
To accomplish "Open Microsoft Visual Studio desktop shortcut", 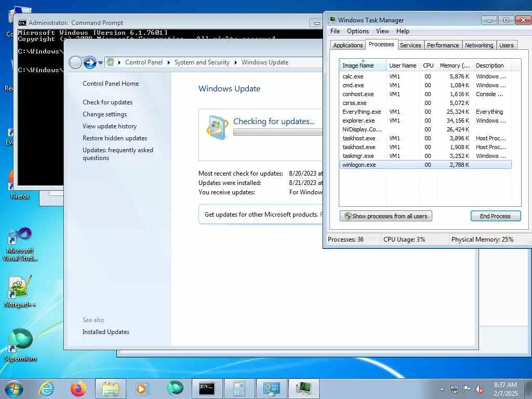I will 20,244.
